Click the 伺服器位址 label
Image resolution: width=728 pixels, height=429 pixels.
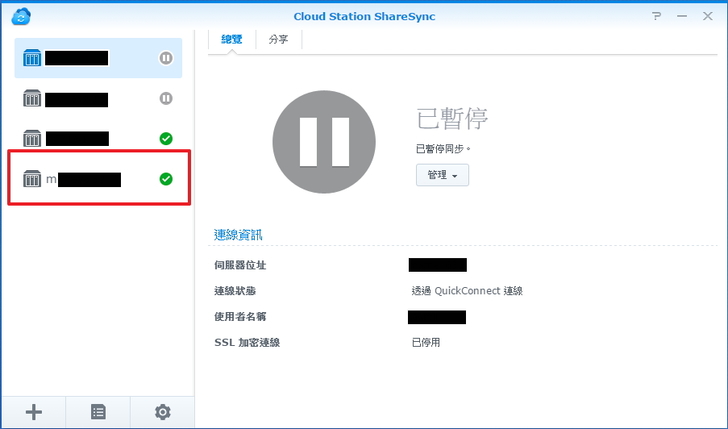pyautogui.click(x=240, y=265)
